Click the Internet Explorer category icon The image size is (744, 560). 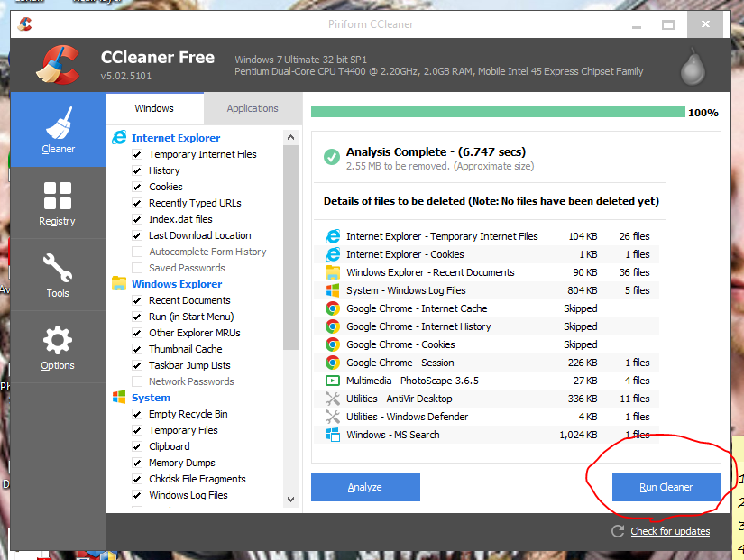(x=119, y=138)
